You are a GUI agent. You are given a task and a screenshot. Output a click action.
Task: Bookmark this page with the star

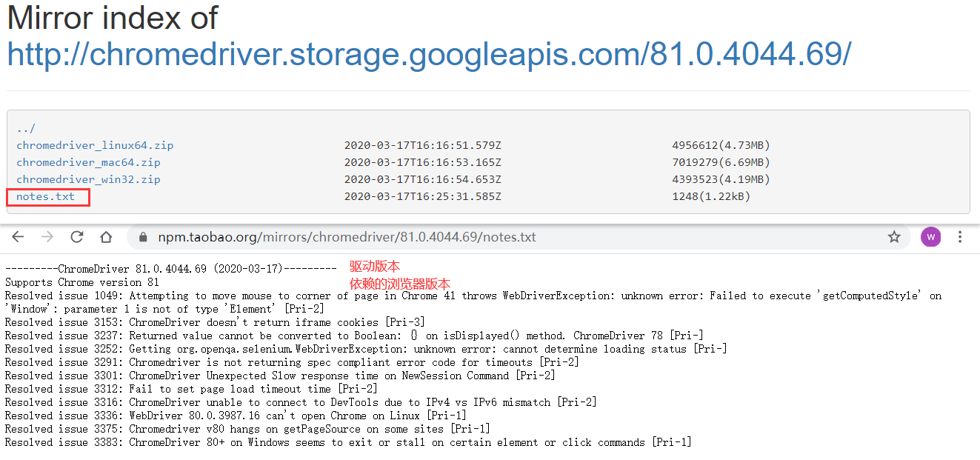(894, 237)
